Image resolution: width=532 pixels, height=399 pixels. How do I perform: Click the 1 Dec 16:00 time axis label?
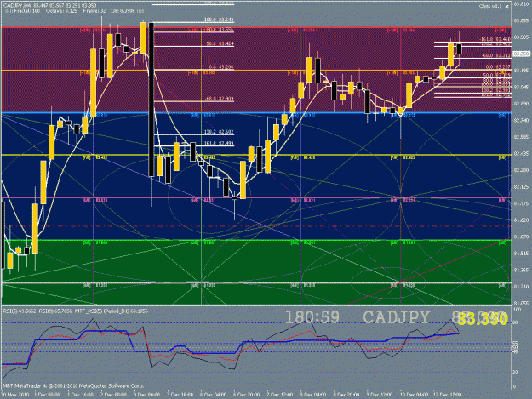click(80, 395)
